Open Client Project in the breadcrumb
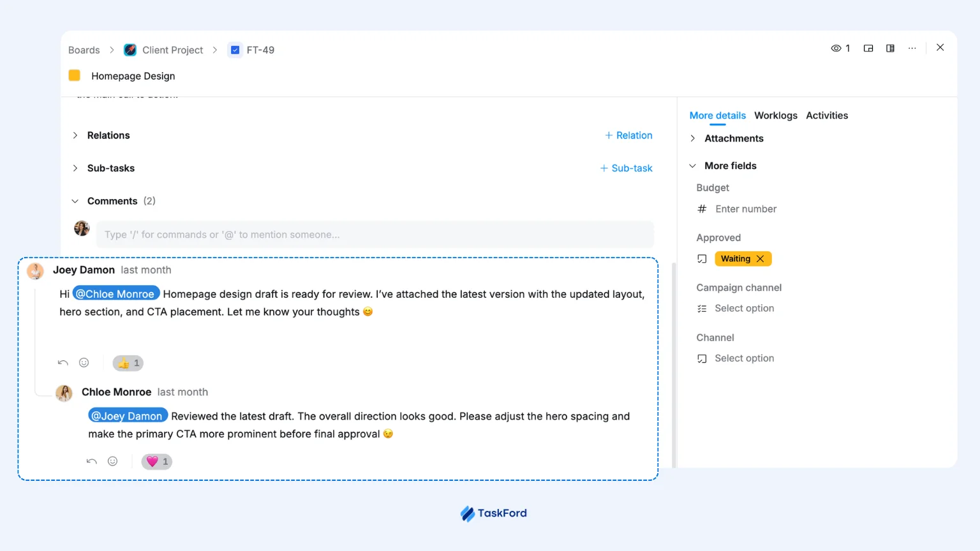 pyautogui.click(x=172, y=50)
